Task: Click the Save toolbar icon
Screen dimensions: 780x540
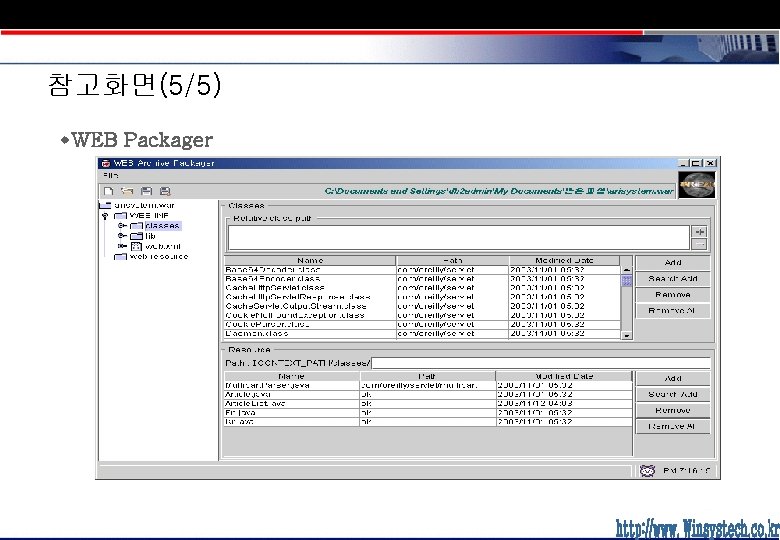Action: 146,191
